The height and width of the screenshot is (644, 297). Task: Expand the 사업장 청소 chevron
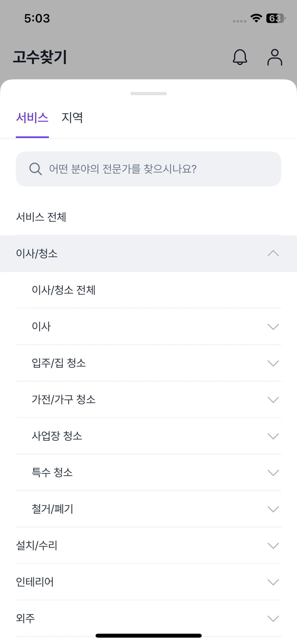coord(273,436)
